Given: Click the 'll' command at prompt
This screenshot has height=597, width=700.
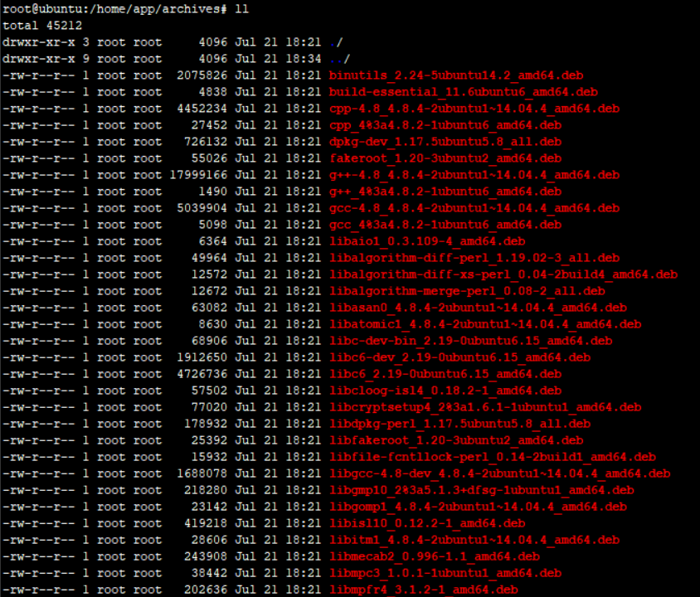Looking at the screenshot, I should click(241, 9).
